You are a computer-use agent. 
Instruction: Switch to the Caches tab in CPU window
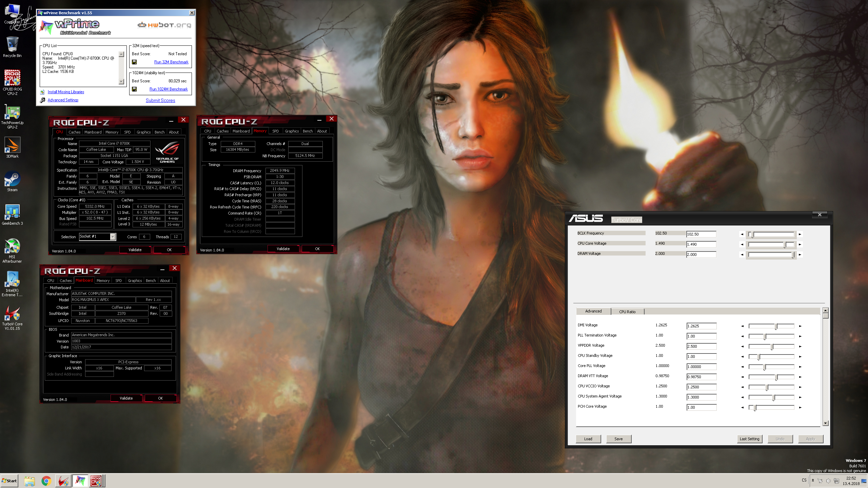pyautogui.click(x=75, y=132)
